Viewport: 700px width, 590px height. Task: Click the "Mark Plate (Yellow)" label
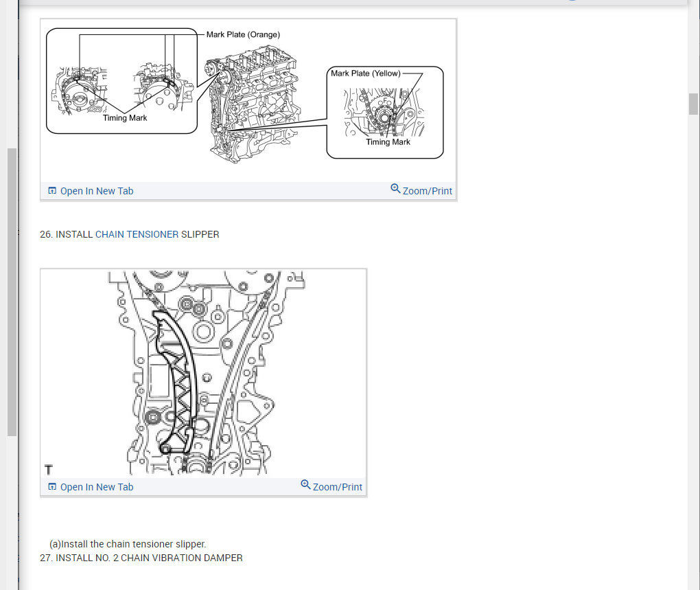coord(366,73)
